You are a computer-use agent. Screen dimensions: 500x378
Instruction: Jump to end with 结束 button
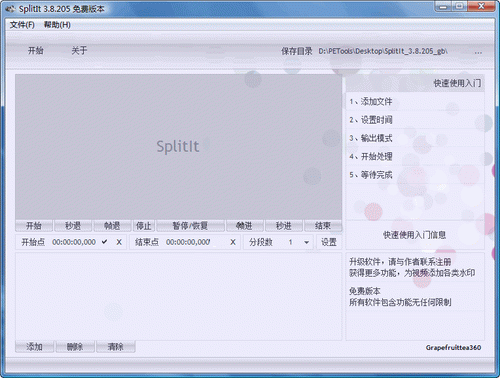tap(323, 226)
